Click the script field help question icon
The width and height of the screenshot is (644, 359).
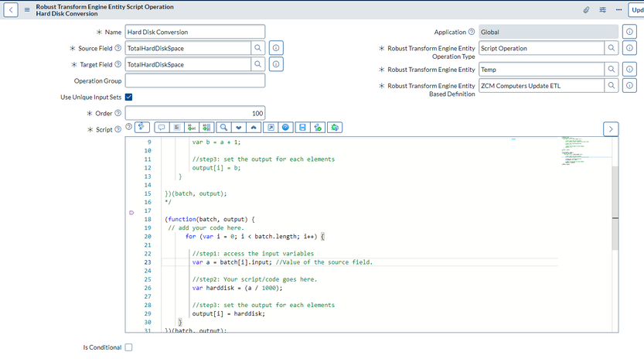(128, 127)
